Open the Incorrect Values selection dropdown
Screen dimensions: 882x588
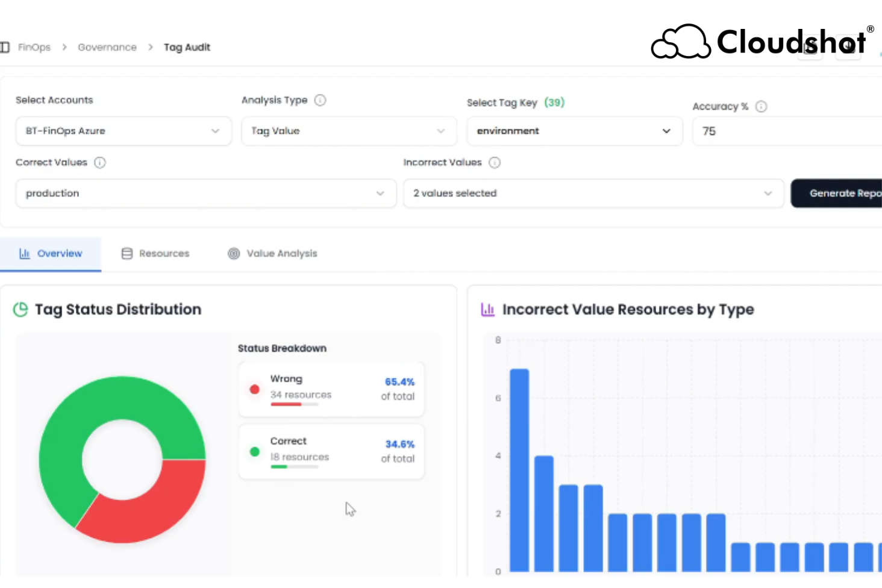(x=593, y=193)
